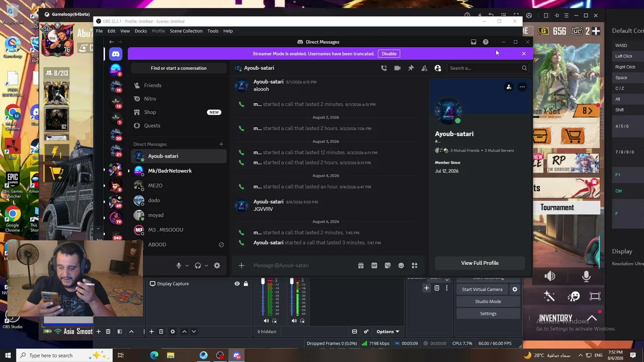The height and width of the screenshot is (362, 644).
Task: Move source up in OBS
Action: click(184, 331)
